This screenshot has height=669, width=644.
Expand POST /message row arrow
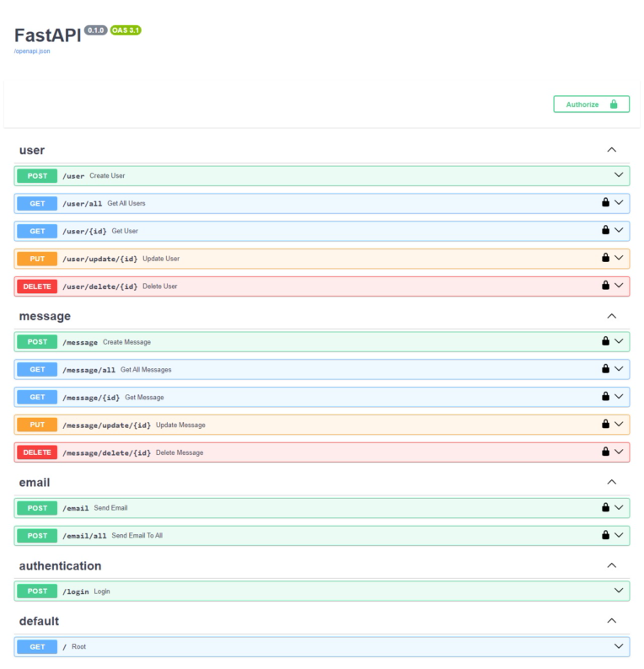619,341
